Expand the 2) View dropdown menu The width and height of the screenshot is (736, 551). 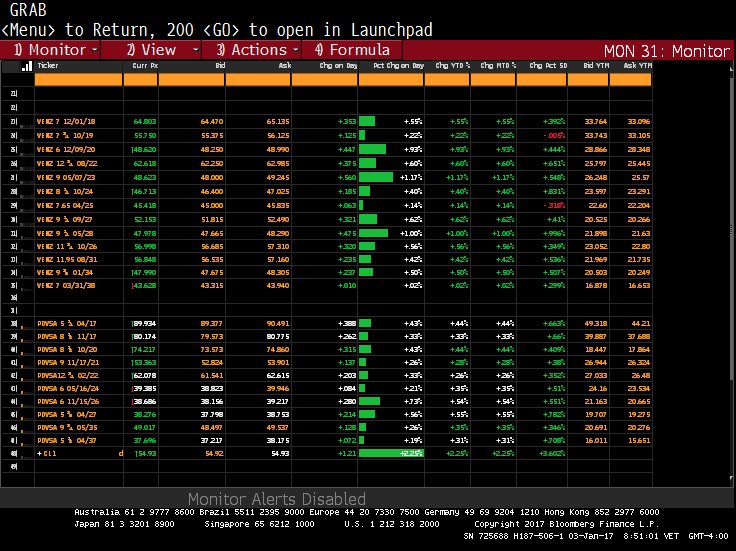click(x=151, y=50)
